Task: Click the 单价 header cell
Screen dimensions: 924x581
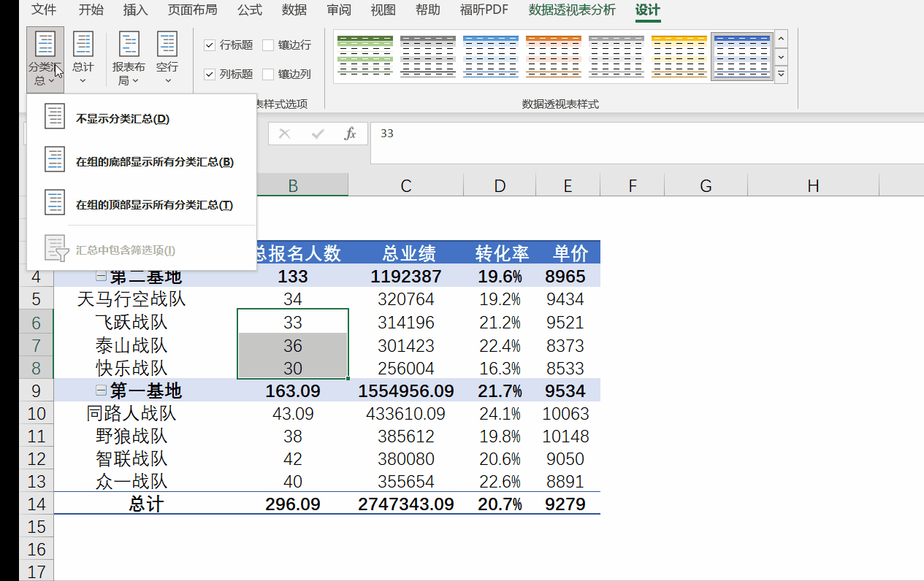Action: pos(568,253)
